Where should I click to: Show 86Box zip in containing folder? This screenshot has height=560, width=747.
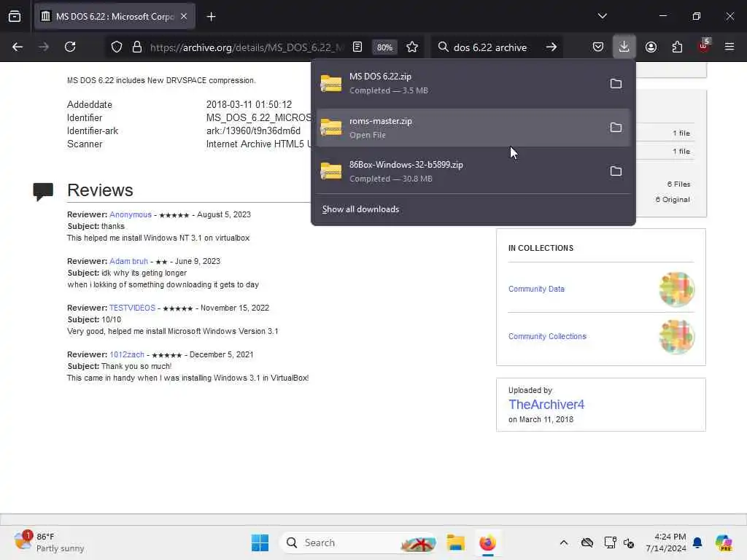616,171
